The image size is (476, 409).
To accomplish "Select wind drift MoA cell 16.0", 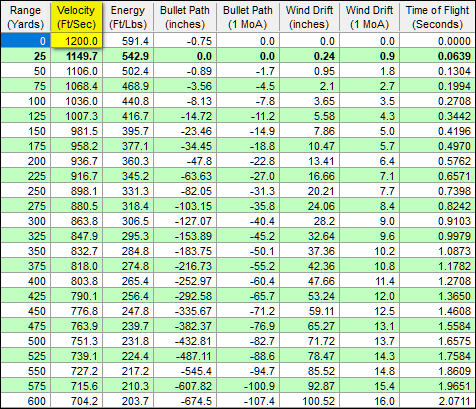I will pos(369,401).
